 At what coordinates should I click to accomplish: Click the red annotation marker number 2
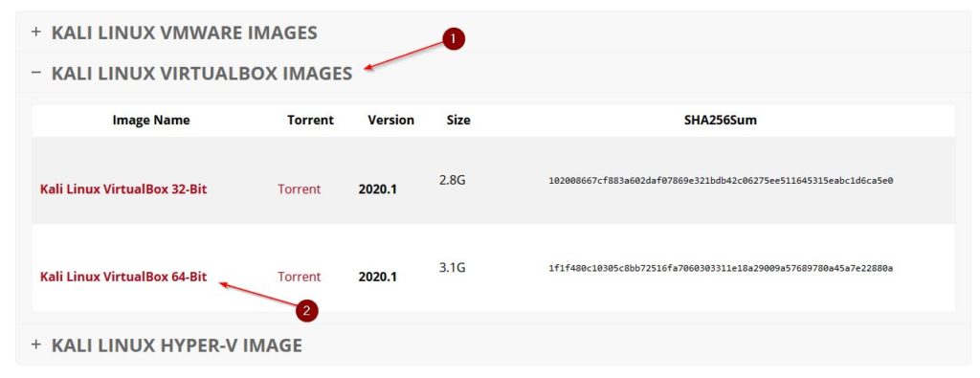[x=306, y=310]
